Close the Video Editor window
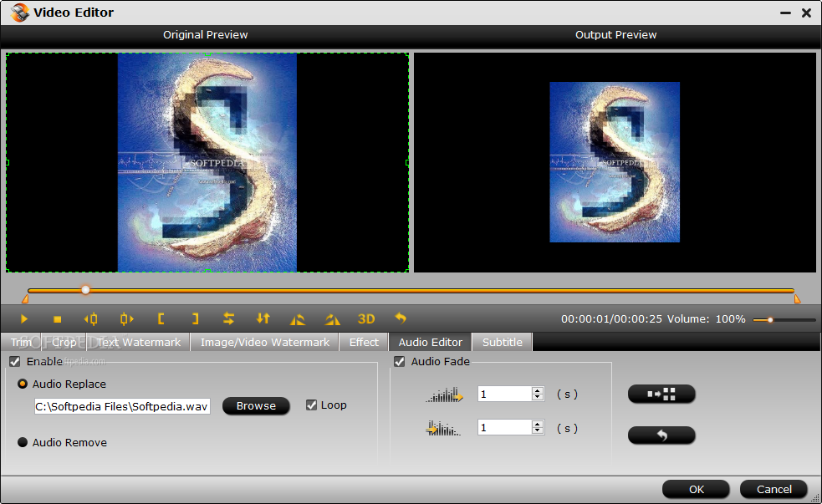This screenshot has width=822, height=504. [807, 13]
